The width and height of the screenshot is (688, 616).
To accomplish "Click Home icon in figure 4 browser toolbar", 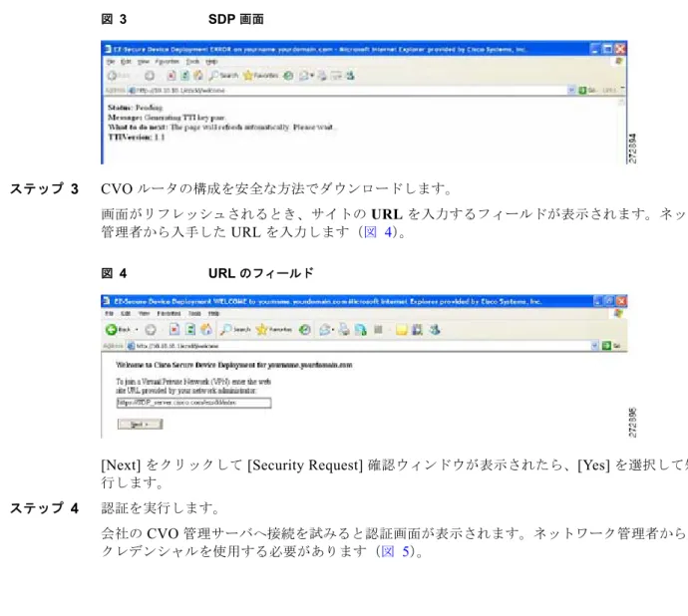I will tap(205, 330).
